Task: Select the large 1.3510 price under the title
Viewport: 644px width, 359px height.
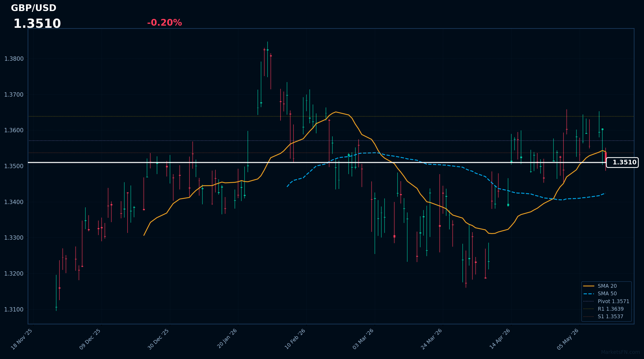Action: point(37,24)
